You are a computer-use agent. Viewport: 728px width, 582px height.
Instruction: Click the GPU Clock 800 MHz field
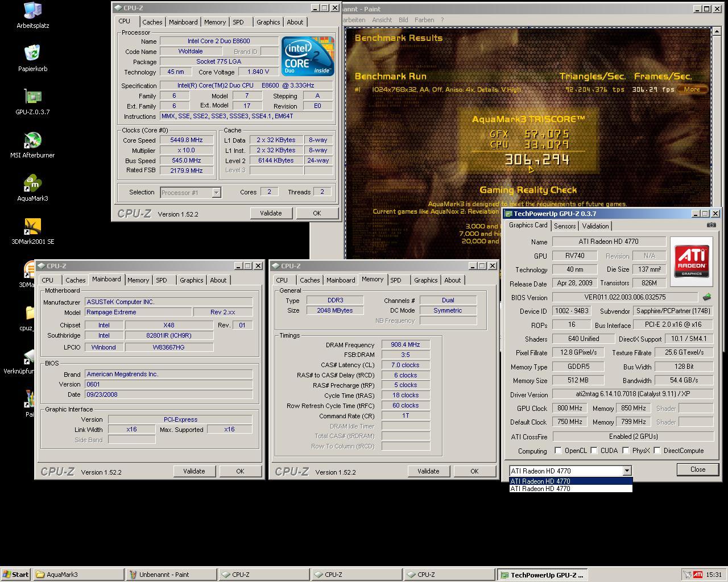[x=569, y=408]
